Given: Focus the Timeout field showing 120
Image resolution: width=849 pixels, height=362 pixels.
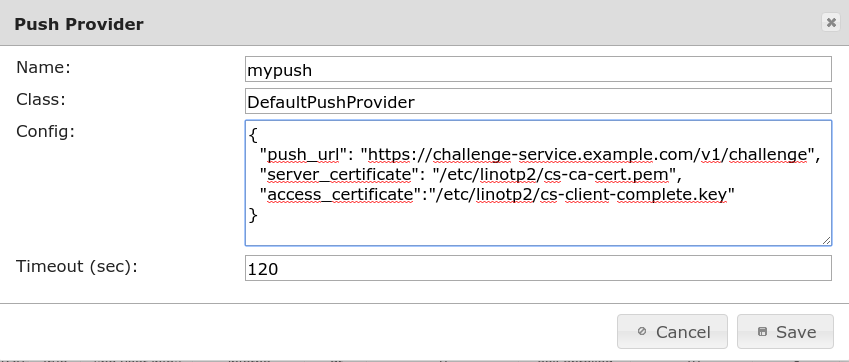Looking at the screenshot, I should tap(538, 268).
